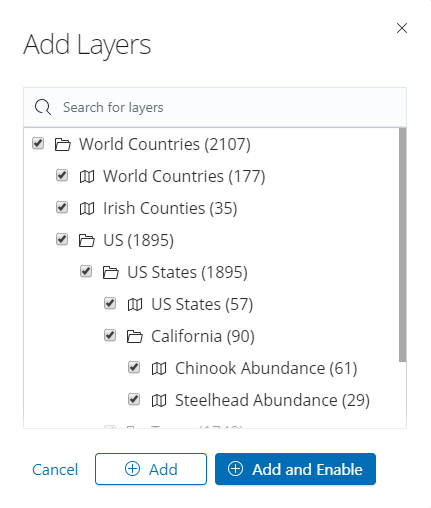Select the Steelhead Abundance (29) label
The height and width of the screenshot is (508, 431).
pos(272,400)
